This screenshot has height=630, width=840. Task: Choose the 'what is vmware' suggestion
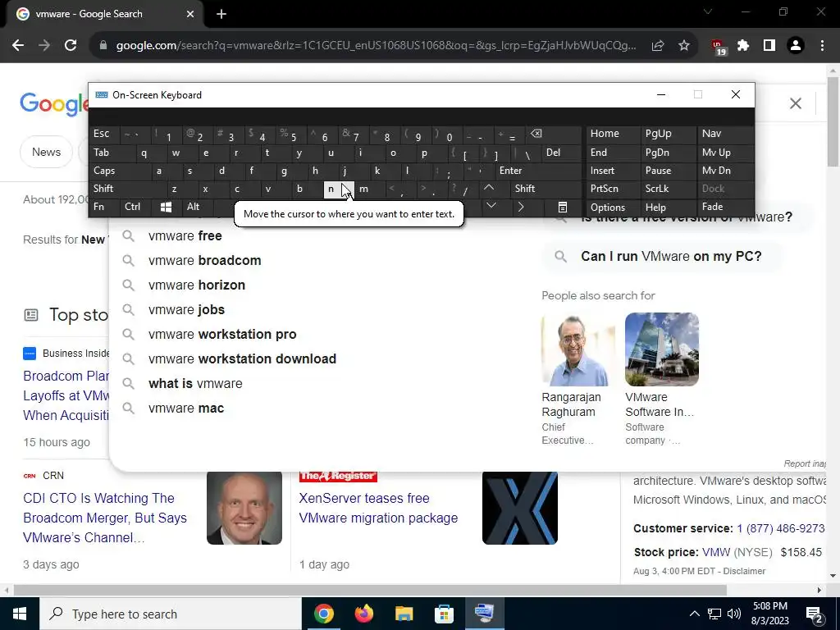coord(195,384)
